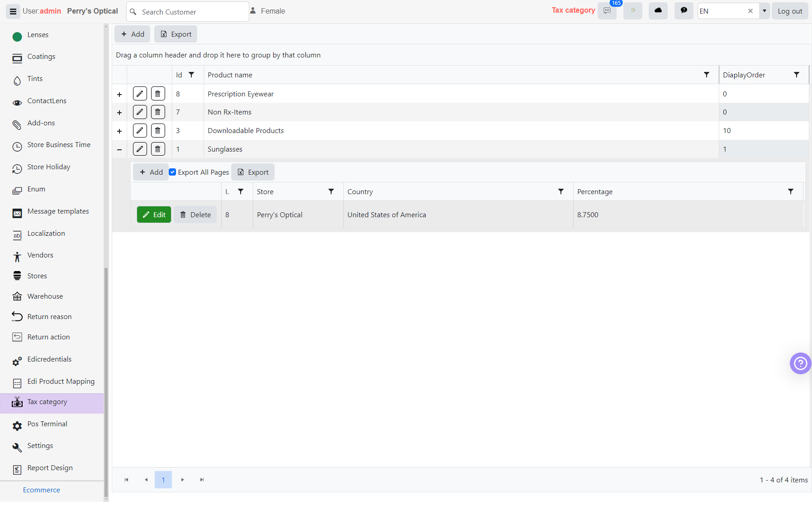This screenshot has height=510, width=812.
Task: Click the notification messages icon with 165 badge
Action: pyautogui.click(x=607, y=11)
